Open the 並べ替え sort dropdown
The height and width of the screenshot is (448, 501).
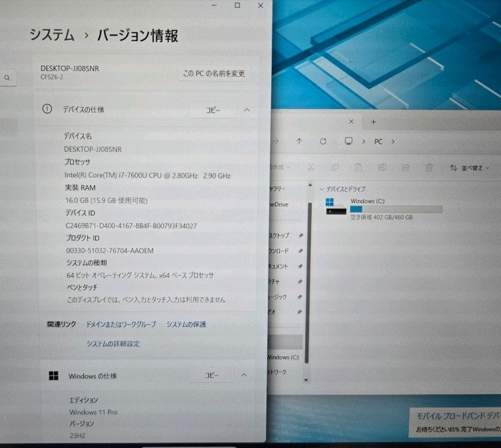point(469,168)
